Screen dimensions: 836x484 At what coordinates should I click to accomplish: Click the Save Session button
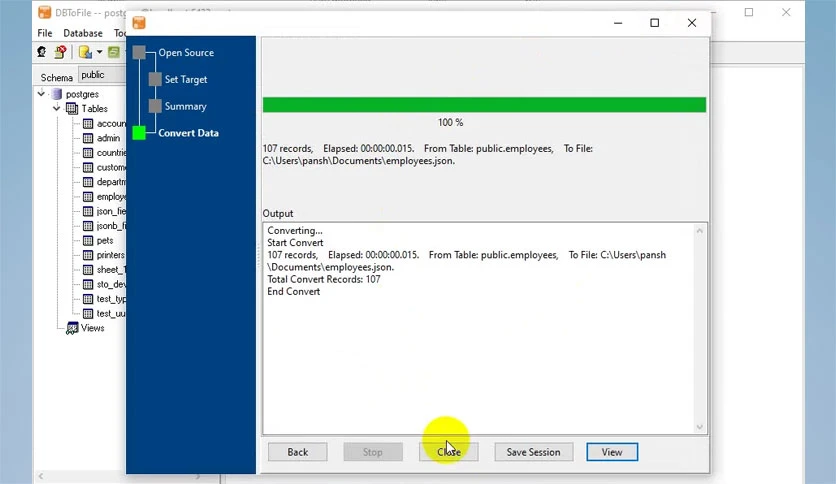(x=533, y=452)
